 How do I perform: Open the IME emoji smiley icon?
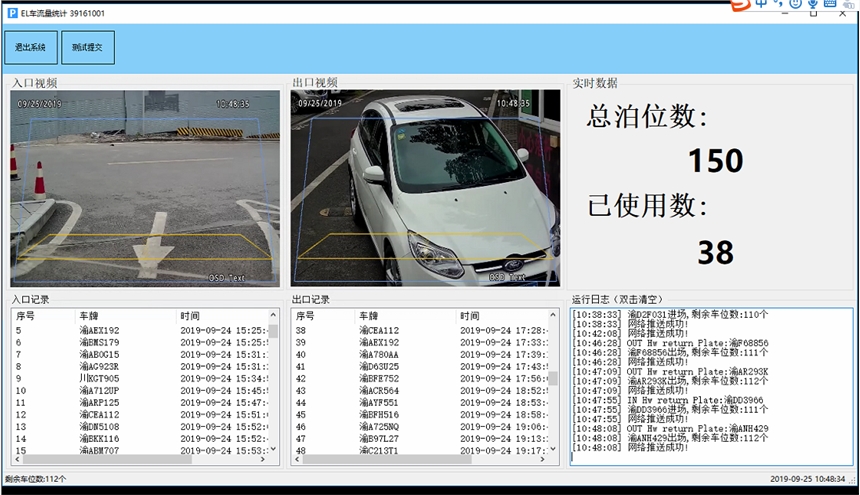click(x=795, y=4)
